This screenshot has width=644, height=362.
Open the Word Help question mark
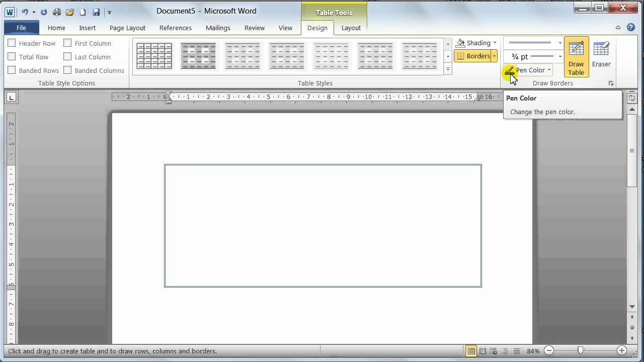tap(631, 28)
